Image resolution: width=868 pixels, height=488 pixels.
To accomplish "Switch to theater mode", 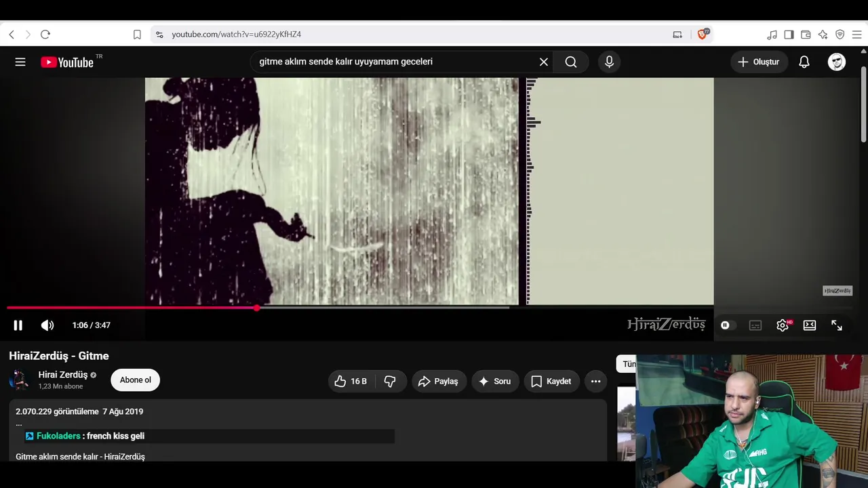I will pyautogui.click(x=810, y=325).
